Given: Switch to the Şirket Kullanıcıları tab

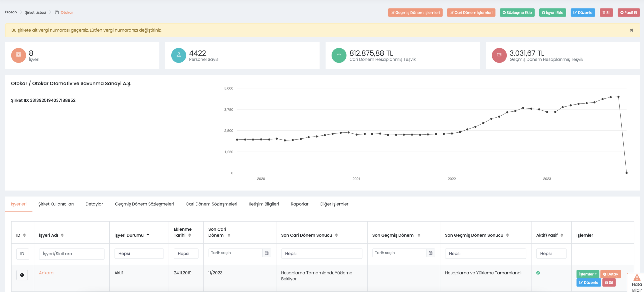Looking at the screenshot, I should point(56,204).
